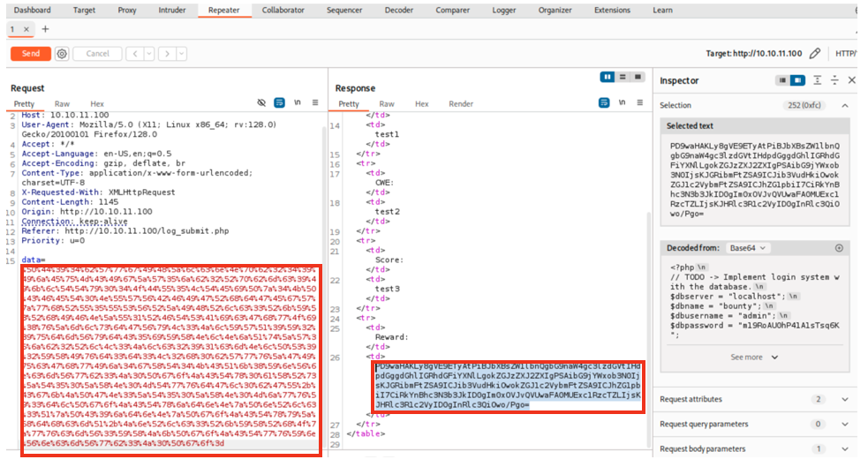Click 'Reward:' cell in response

391,337
